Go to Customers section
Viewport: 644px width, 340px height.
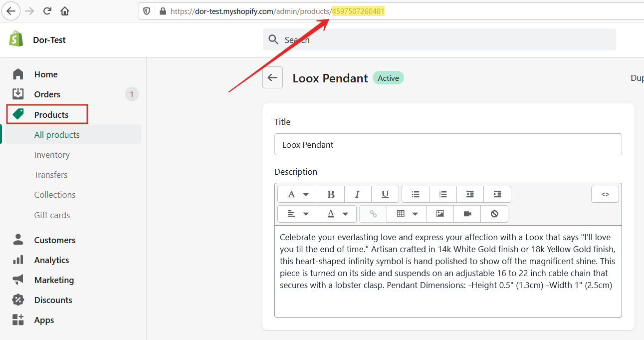pyautogui.click(x=54, y=240)
